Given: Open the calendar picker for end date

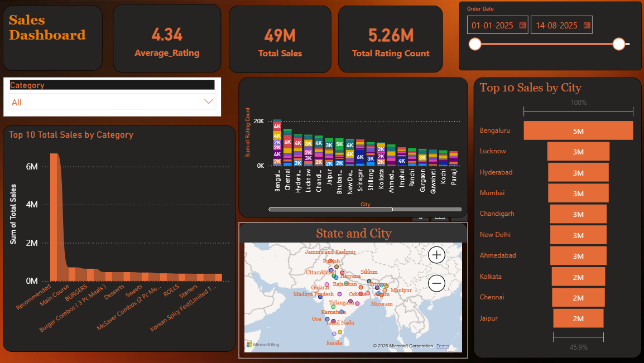Looking at the screenshot, I should (587, 26).
